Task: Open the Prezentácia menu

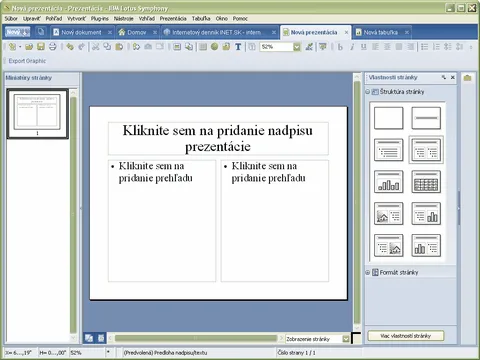Action: point(173,18)
